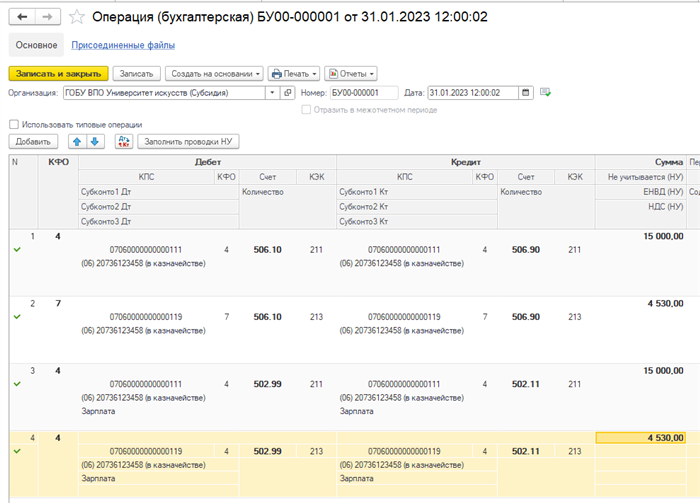Image resolution: width=700 pixels, height=503 pixels.
Task: Click the Сумма column header
Action: pos(641,162)
